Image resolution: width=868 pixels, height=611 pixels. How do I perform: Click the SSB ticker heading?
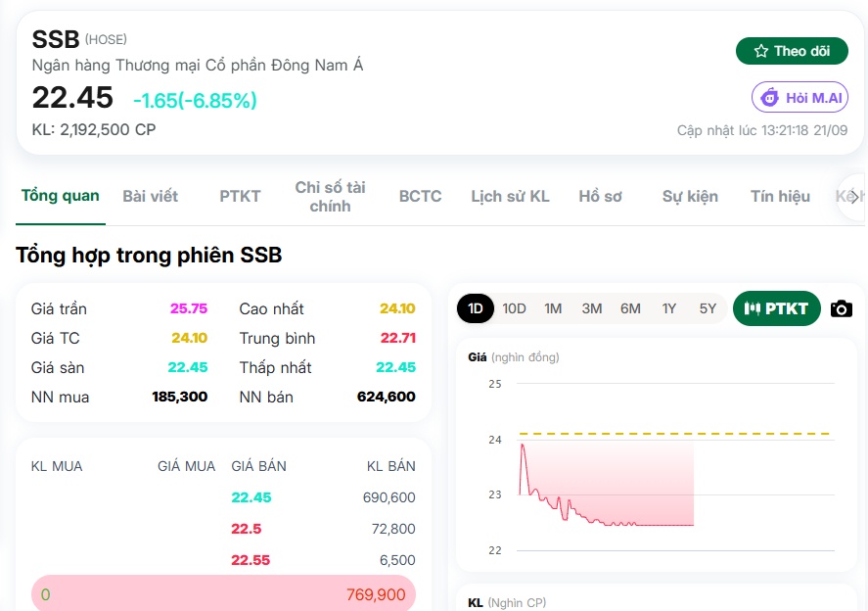coord(56,39)
